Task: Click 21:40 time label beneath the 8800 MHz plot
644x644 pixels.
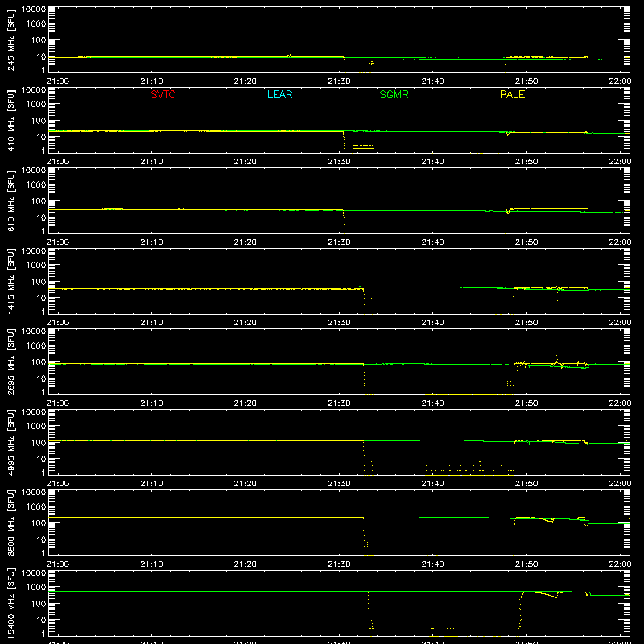Action: point(432,564)
